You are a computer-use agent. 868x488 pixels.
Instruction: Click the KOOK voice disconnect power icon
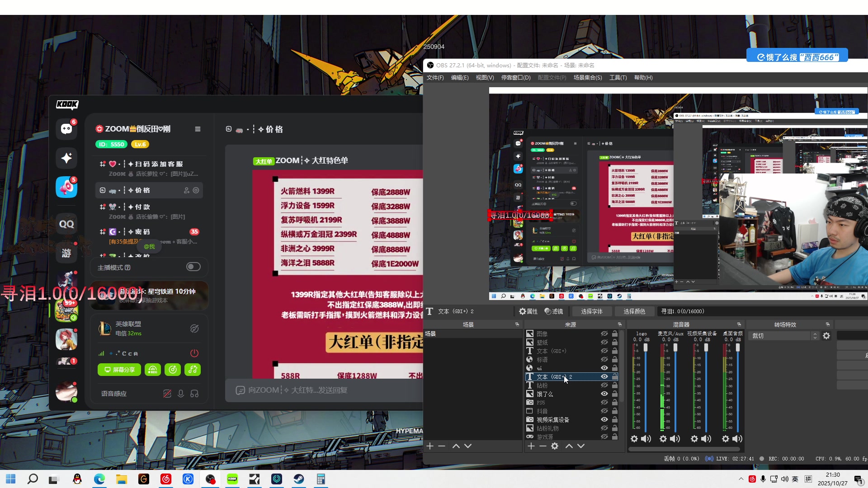tap(194, 353)
